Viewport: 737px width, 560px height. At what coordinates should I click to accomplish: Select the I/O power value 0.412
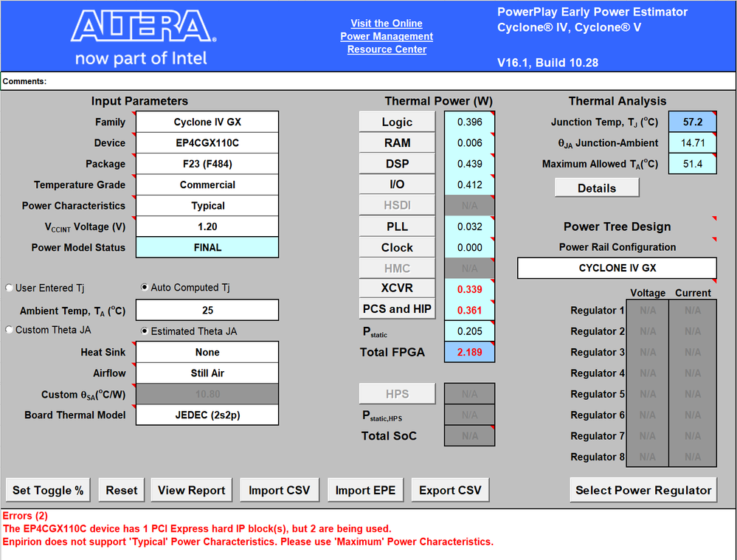click(469, 184)
